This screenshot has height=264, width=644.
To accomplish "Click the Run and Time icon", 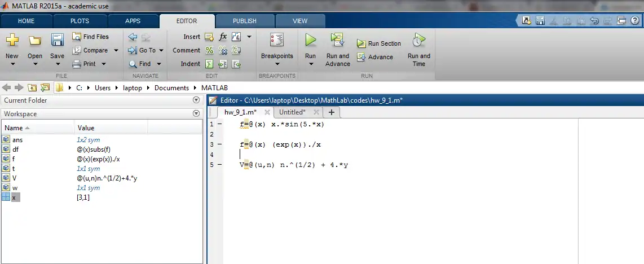I will [418, 40].
